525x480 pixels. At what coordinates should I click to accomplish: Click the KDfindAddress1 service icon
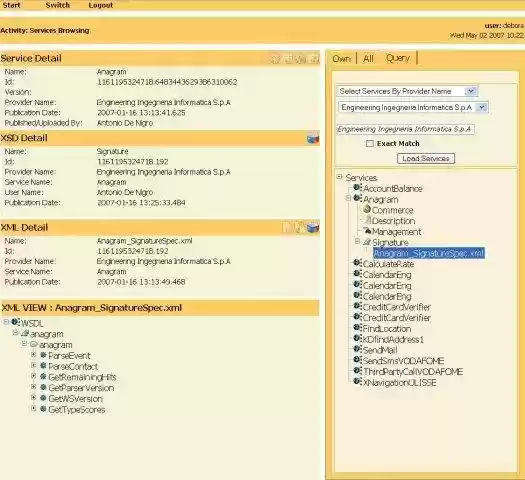pos(357,338)
